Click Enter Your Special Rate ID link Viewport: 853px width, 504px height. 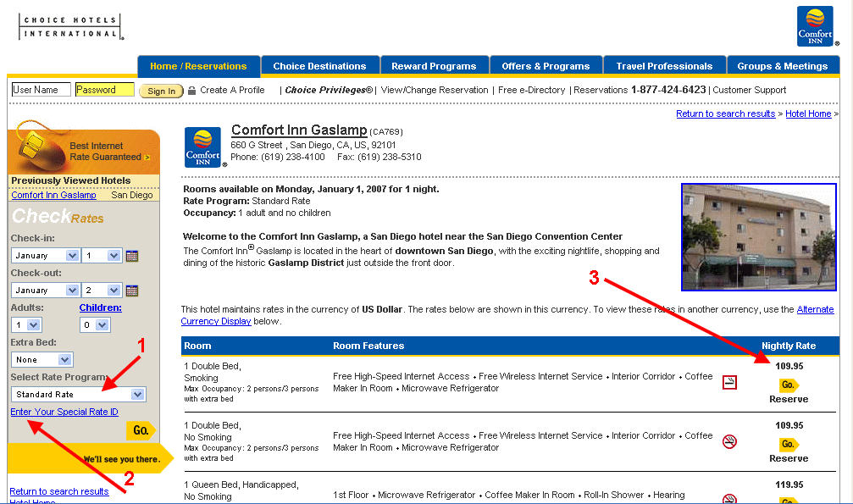point(64,412)
